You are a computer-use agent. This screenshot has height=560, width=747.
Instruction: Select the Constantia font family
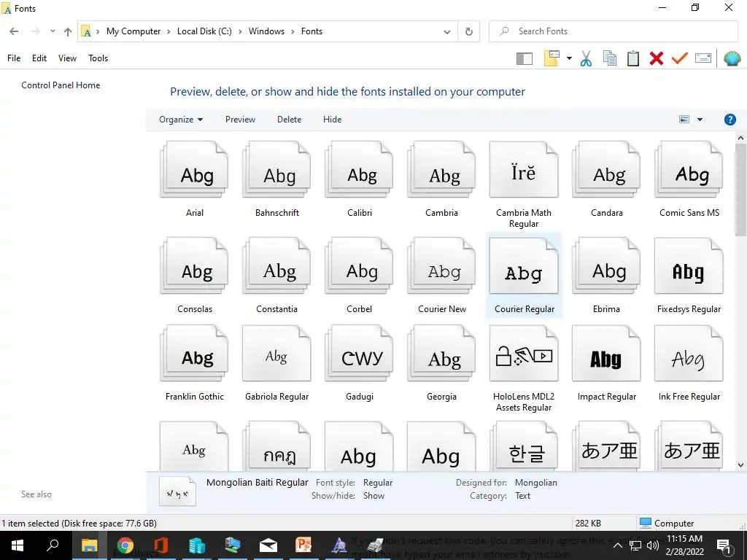(276, 275)
